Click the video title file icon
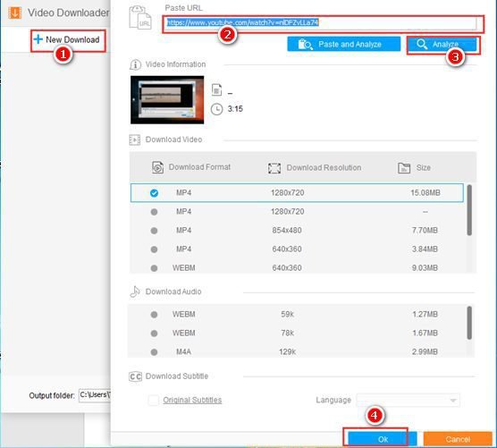 (216, 89)
